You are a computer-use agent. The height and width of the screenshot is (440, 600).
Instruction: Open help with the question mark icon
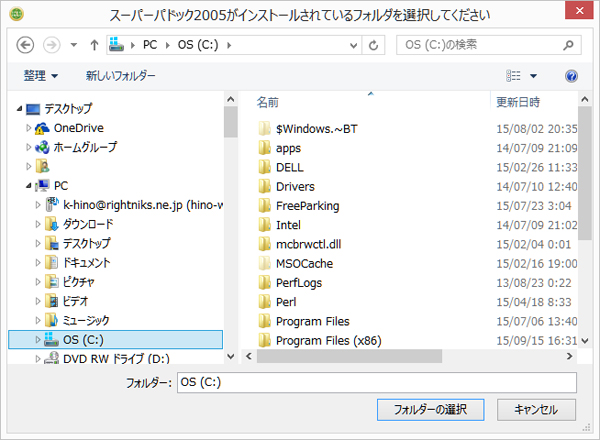[x=571, y=76]
